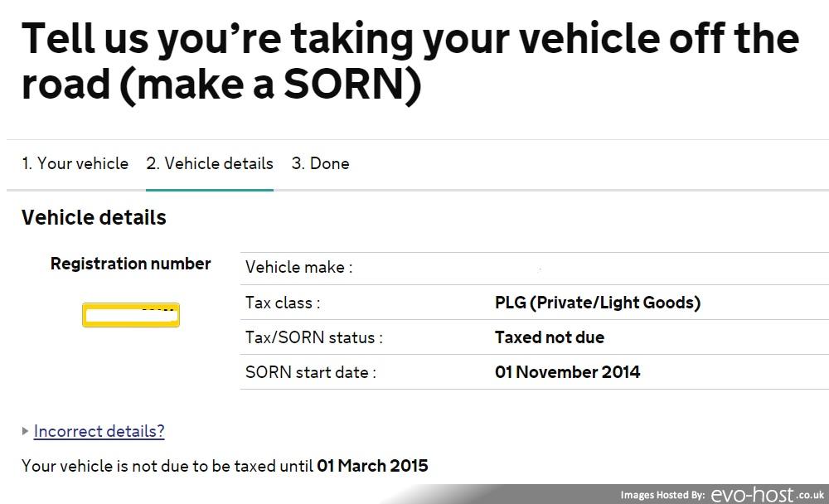The height and width of the screenshot is (504, 829).
Task: Click the page title about making a SORN
Action: 410,61
